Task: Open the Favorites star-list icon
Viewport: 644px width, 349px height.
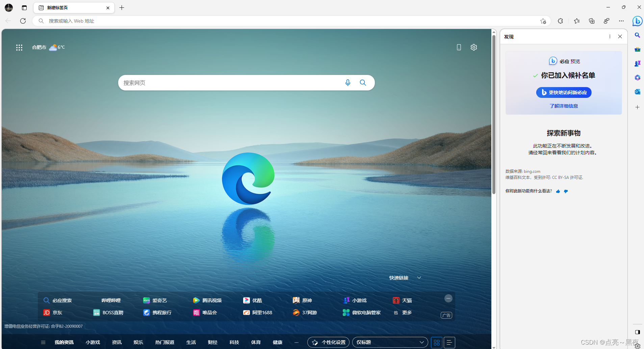Action: point(577,21)
